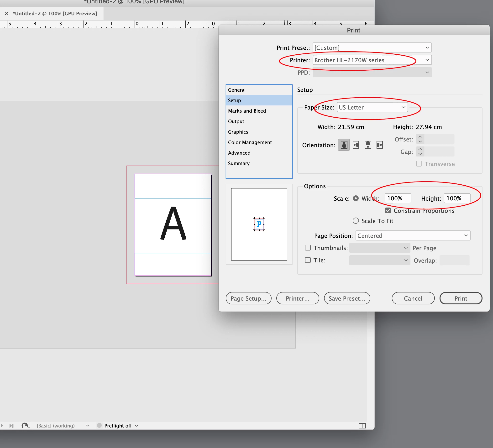The width and height of the screenshot is (493, 448).
Task: Enable the Thumbnails checkbox
Action: pyautogui.click(x=308, y=248)
